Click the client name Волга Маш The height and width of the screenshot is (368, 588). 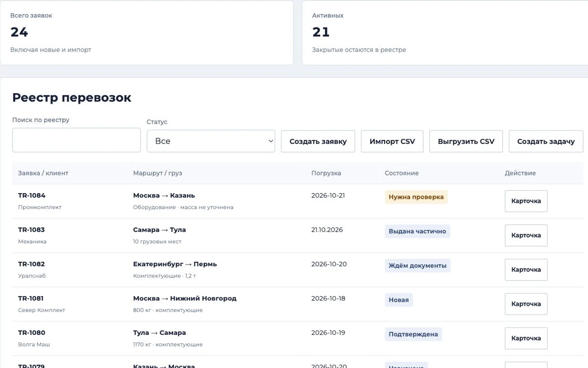pyautogui.click(x=34, y=345)
